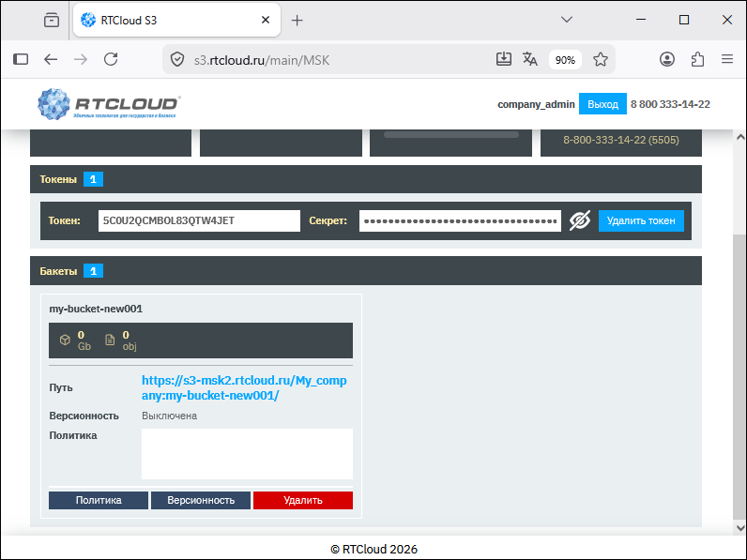
Task: Open the browser hamburger menu
Action: point(727,59)
